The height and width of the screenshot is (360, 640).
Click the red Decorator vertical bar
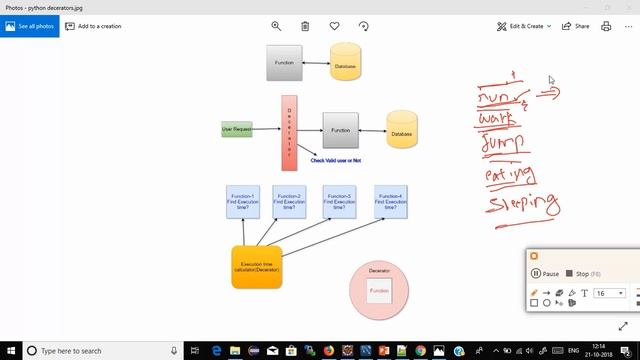point(289,133)
